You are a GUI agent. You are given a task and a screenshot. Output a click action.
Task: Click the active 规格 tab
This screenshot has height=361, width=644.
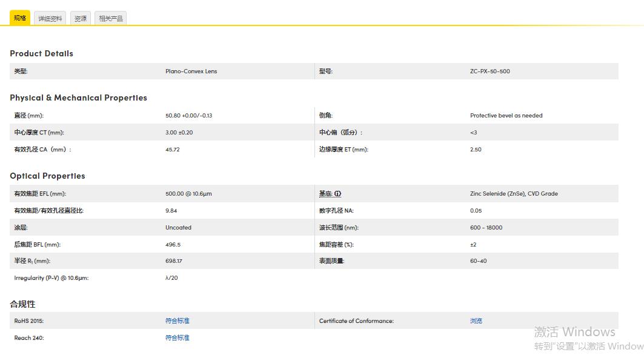[20, 18]
